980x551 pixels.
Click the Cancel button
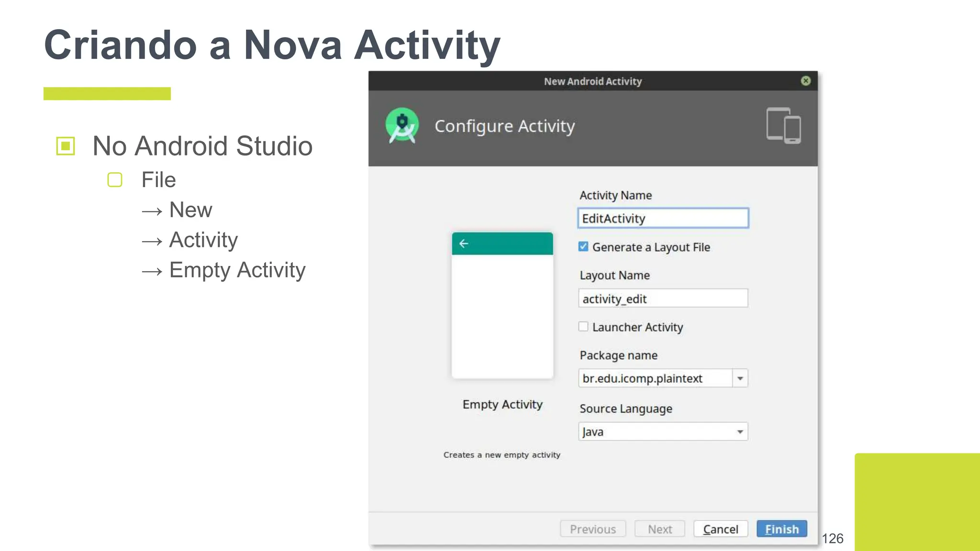(x=721, y=529)
